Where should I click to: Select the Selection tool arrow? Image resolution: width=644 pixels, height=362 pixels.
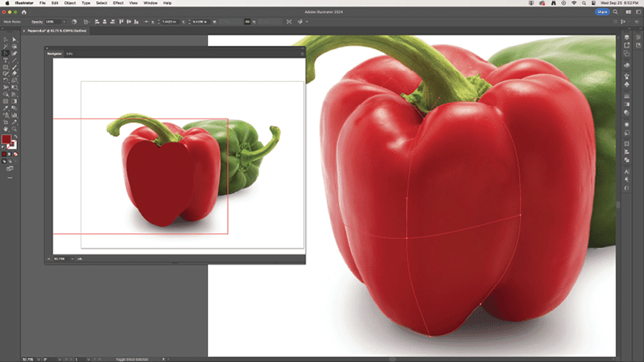coord(6,39)
